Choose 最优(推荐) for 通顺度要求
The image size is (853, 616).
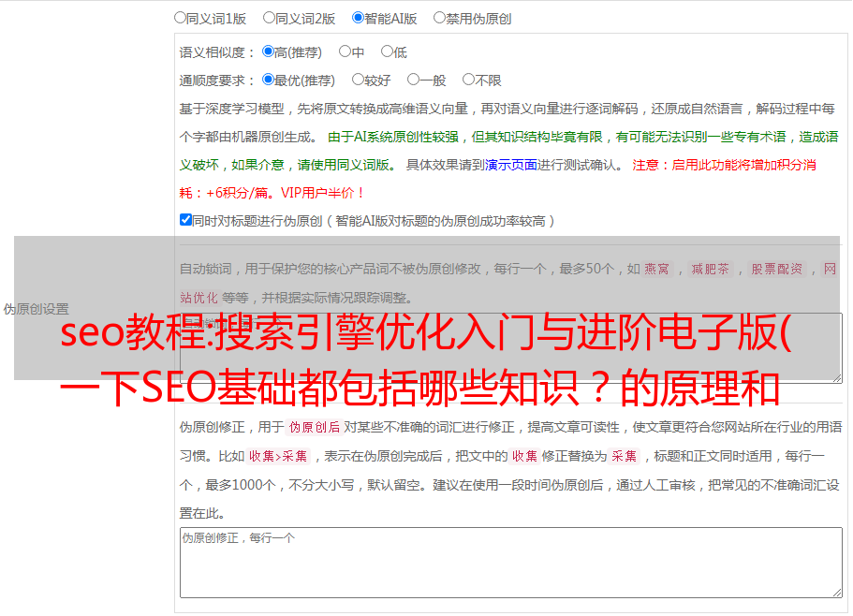(268, 80)
